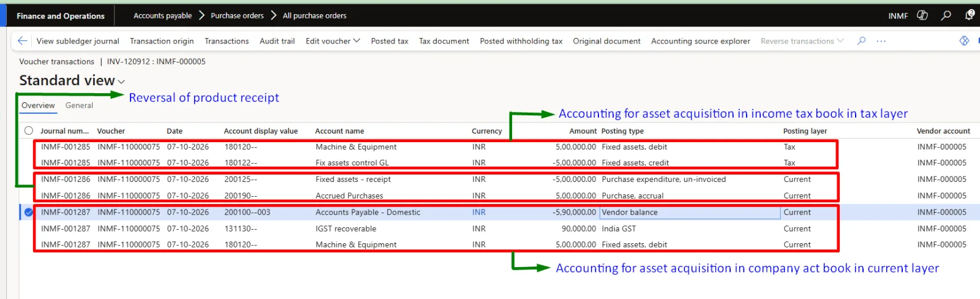This screenshot has height=299, width=980.
Task: Click the 90,000.00 amount cell
Action: 579,229
